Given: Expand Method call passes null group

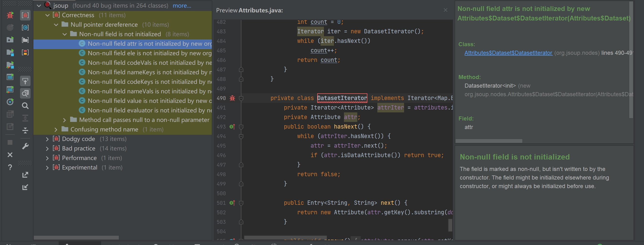Looking at the screenshot, I should point(65,120).
